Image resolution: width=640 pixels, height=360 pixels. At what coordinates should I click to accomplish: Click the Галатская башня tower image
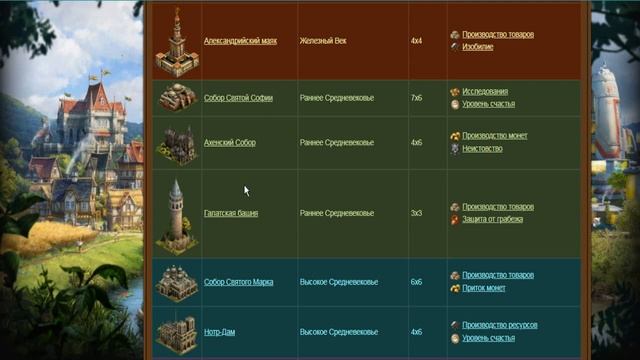(177, 217)
